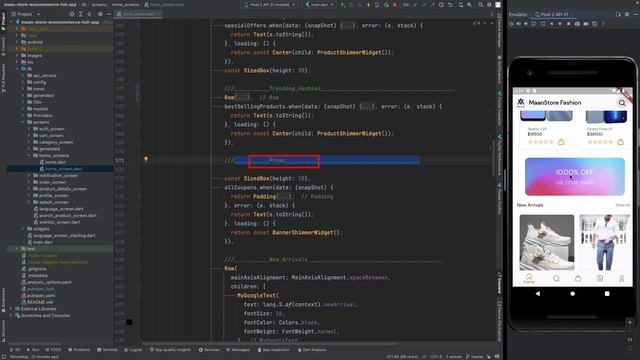Viewport: 640px width, 360px height.
Task: Tap the white sneakers product image
Action: tap(547, 242)
